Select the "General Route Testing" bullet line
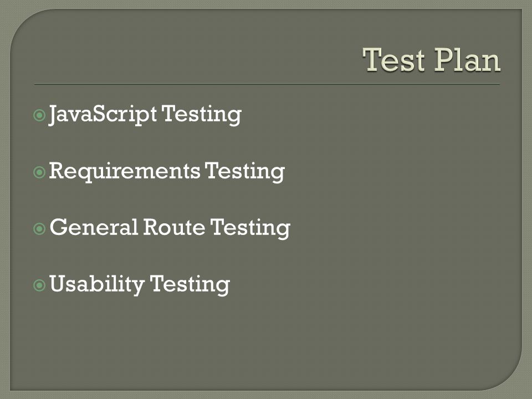Viewport: 532px width, 399px height. tap(170, 228)
